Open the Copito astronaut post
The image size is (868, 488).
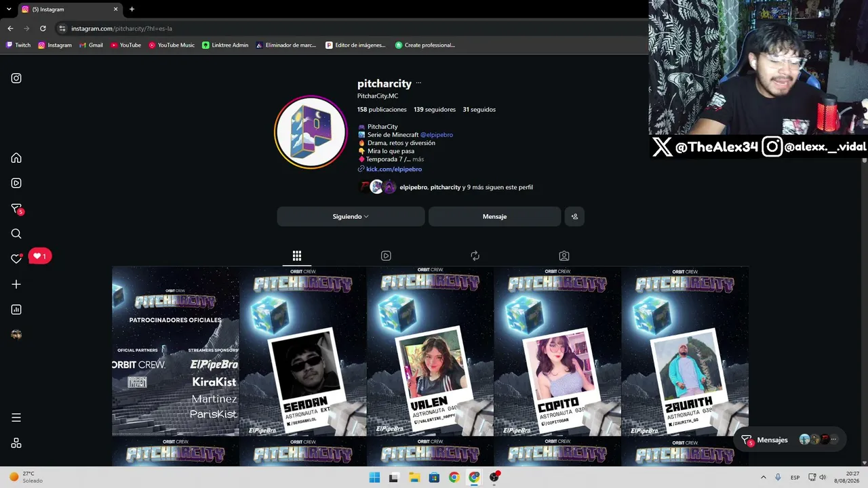pos(557,351)
